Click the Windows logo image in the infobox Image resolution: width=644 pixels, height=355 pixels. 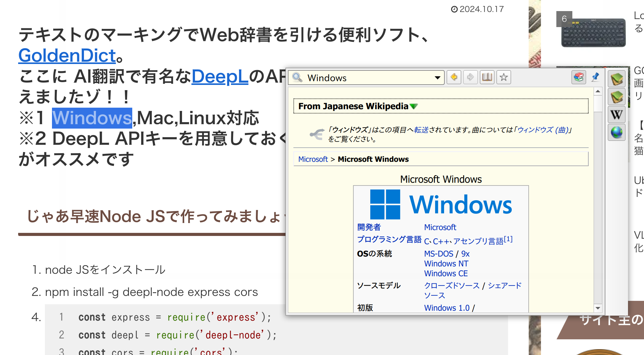(441, 205)
